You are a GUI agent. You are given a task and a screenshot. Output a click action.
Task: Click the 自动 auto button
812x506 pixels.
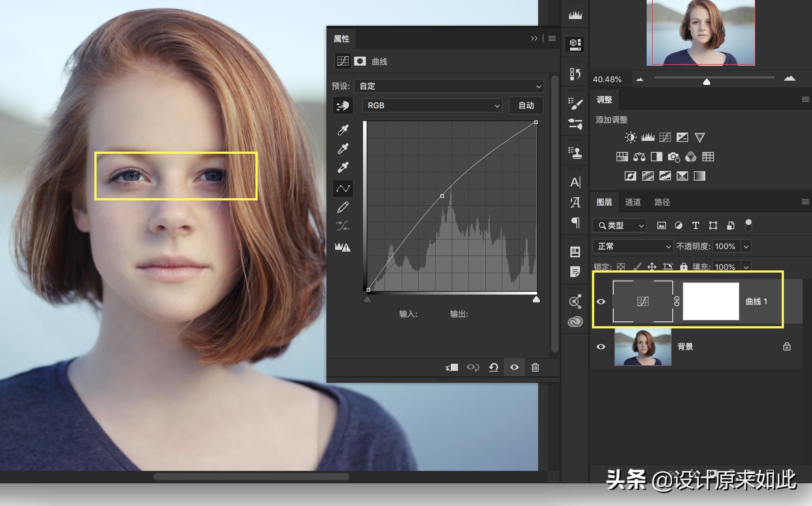pos(526,106)
